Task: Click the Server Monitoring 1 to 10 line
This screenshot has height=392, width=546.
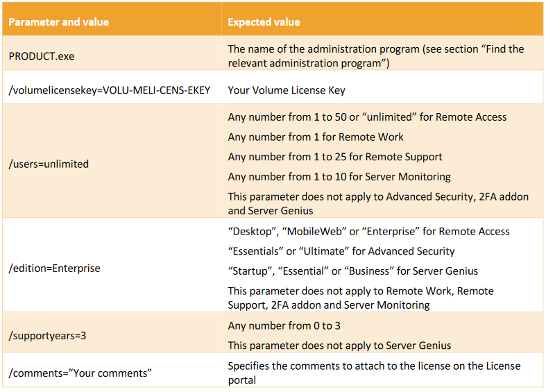Action: click(339, 177)
